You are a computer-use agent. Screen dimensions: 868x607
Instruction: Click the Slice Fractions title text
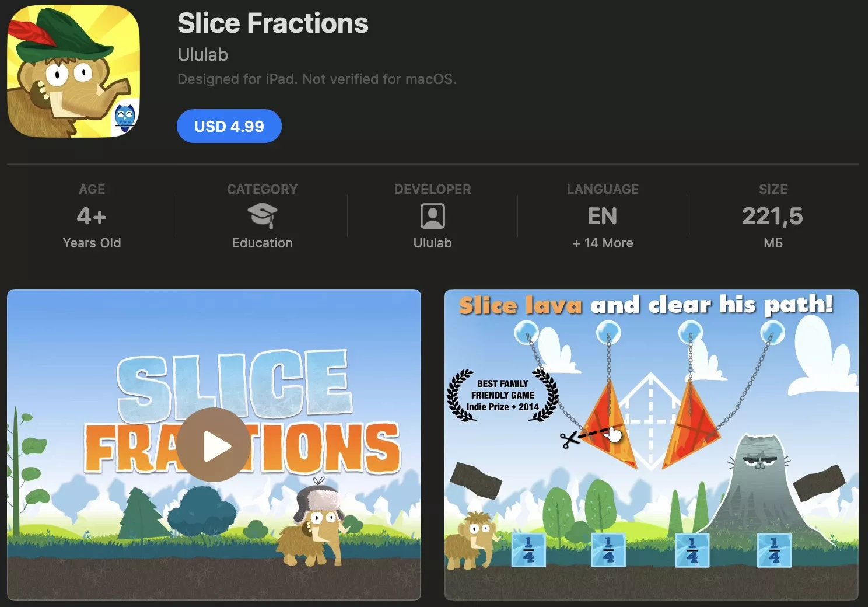273,23
